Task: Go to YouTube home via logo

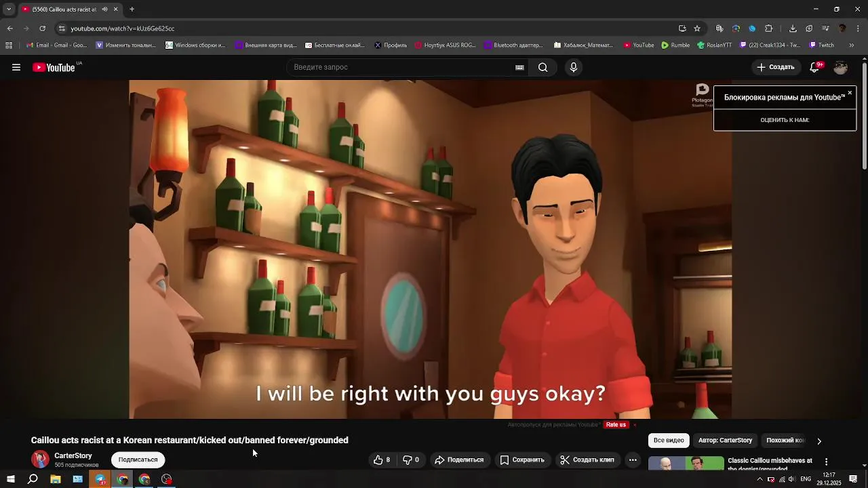Action: (x=54, y=67)
